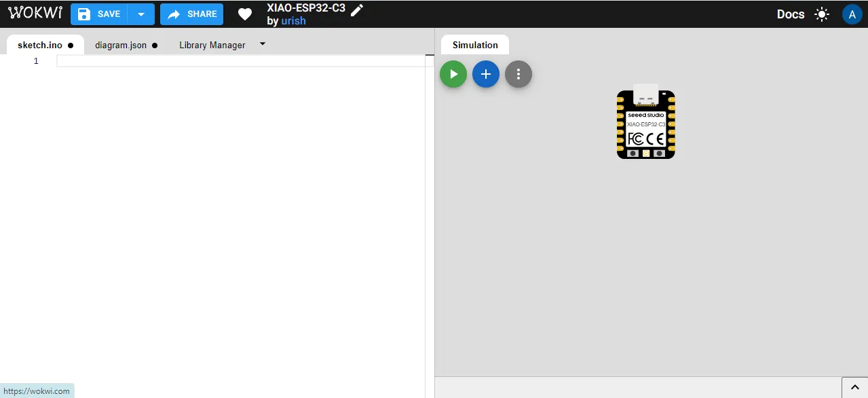Click line number 1 in gutter

[36, 61]
